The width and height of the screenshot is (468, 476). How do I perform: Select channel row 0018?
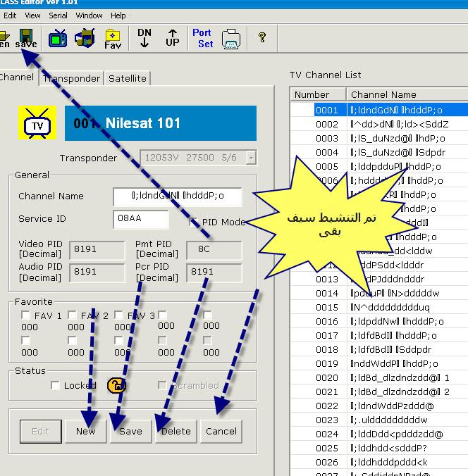(379, 349)
